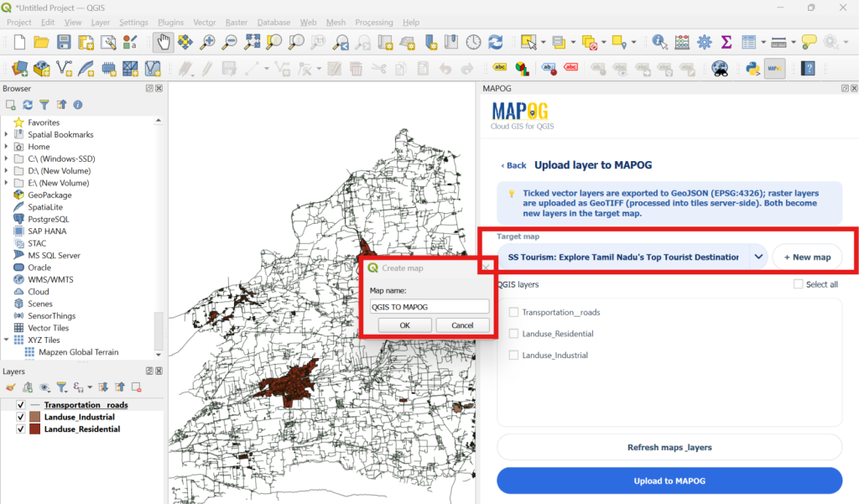Expand the D:\ (New Volume) drive node
Viewport: 859px width, 504px height.
click(x=6, y=170)
